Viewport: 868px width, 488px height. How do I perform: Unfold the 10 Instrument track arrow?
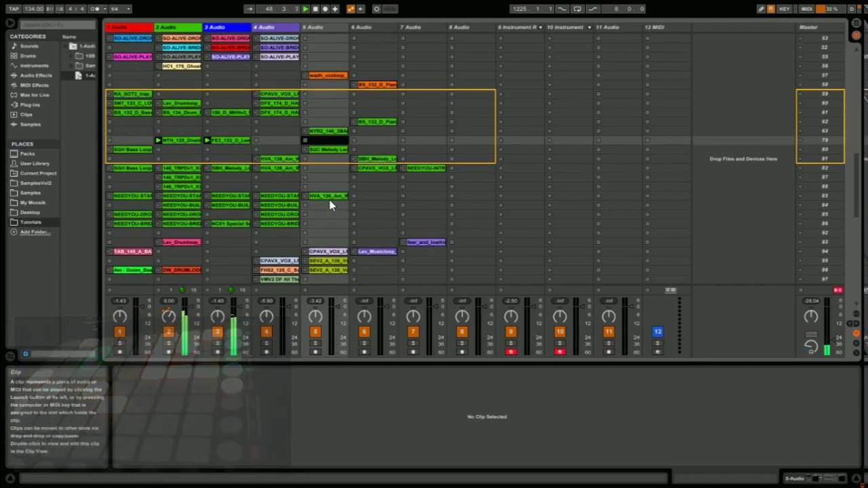coord(589,27)
